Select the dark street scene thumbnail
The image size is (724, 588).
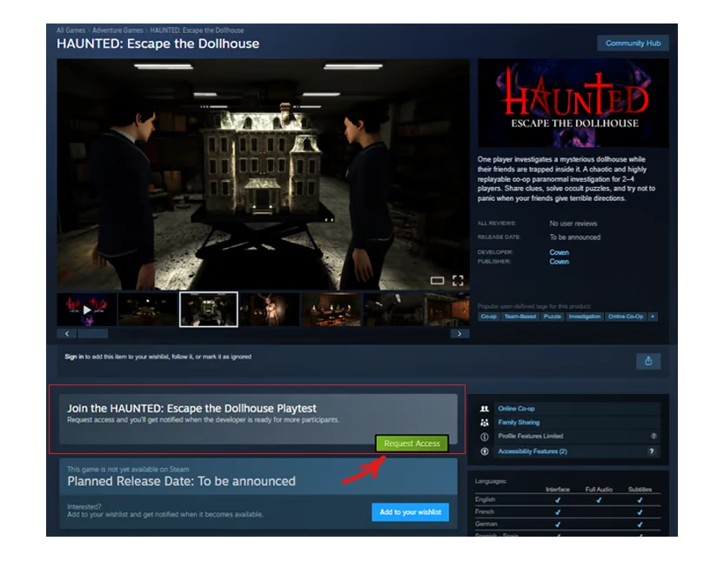[147, 310]
